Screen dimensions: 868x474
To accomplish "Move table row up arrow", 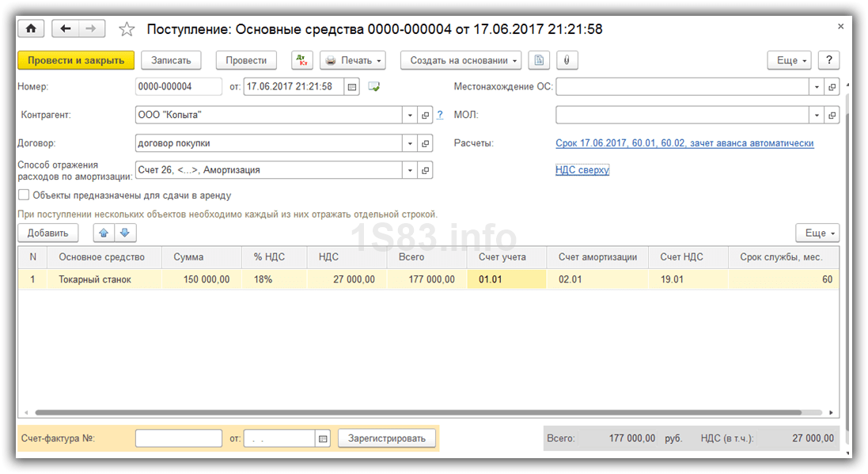I will tap(104, 233).
